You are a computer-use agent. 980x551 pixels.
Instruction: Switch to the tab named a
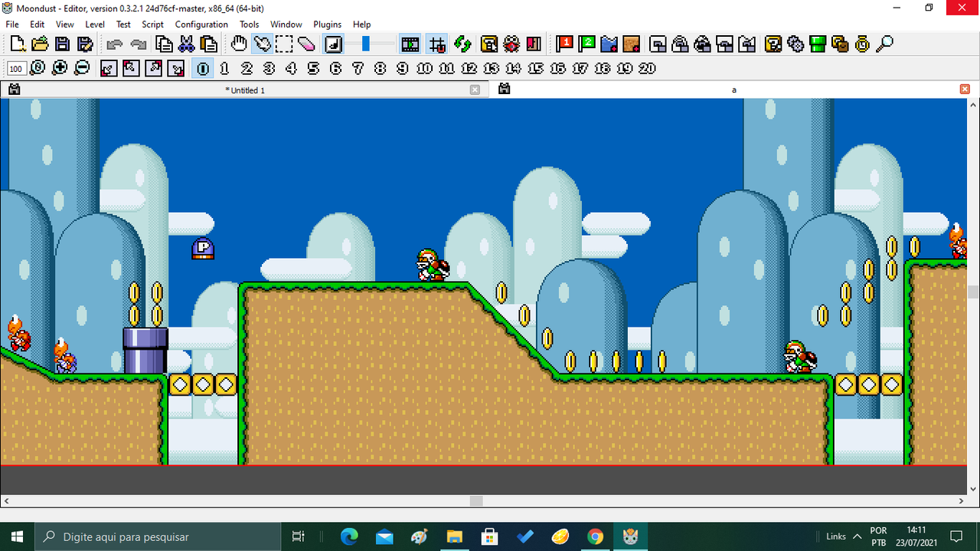[x=733, y=90]
